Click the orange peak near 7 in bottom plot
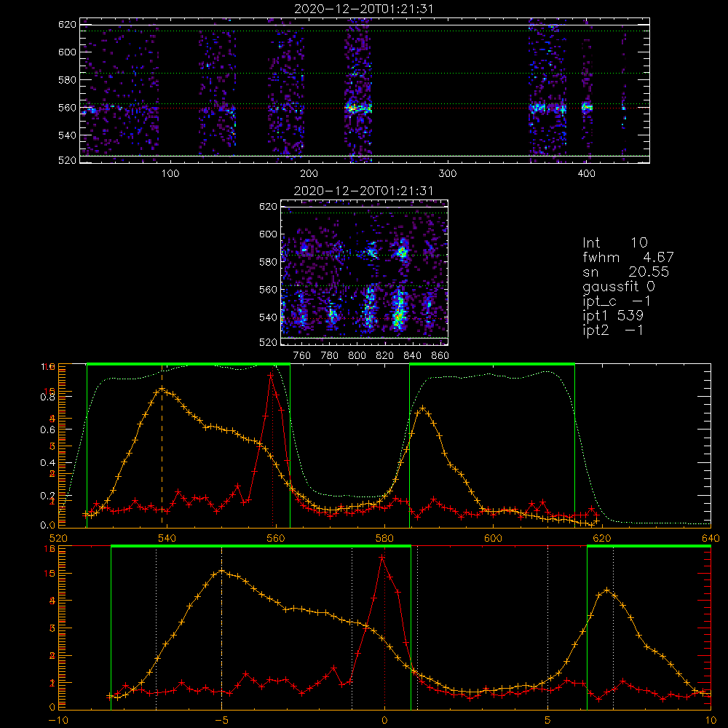Viewport: 728px width, 728px height. pos(607,590)
